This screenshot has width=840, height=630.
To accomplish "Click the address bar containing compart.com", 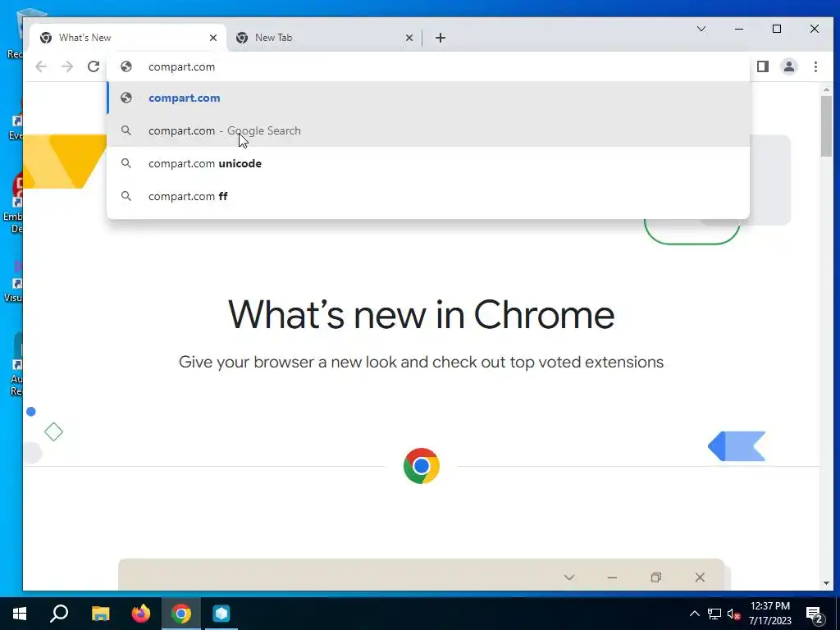I will [x=428, y=66].
